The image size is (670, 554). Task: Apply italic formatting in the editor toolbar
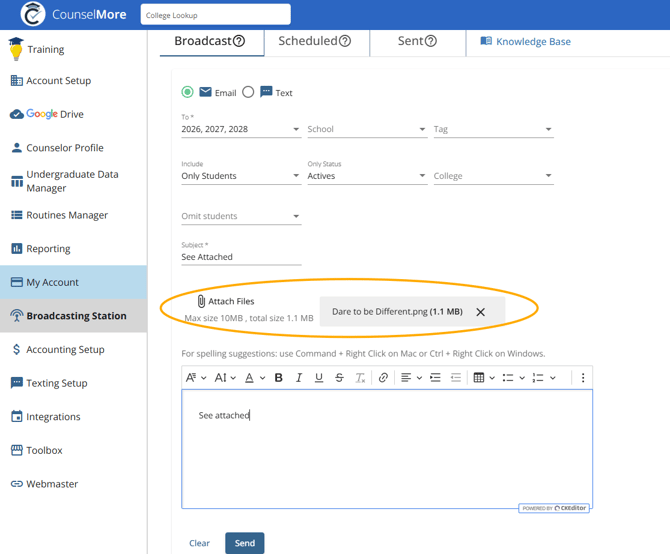298,378
